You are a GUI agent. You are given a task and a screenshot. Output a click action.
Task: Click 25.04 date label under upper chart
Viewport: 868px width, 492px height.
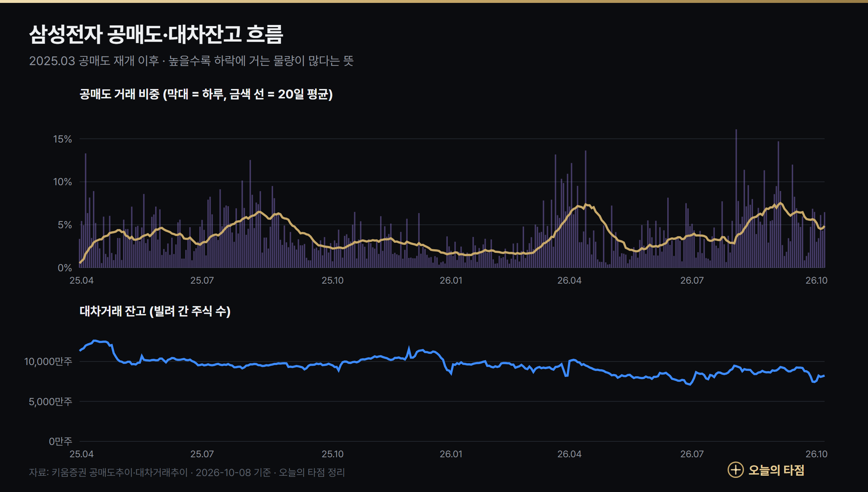[81, 280]
